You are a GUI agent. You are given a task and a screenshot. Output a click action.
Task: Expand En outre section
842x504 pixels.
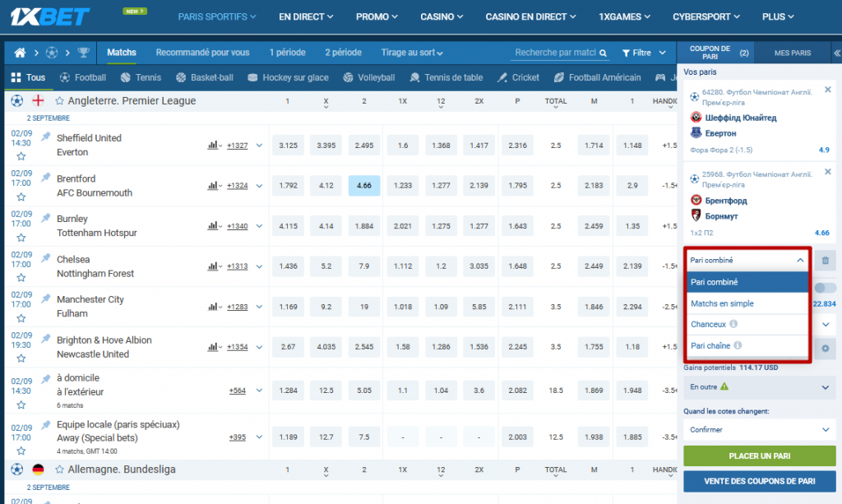point(759,387)
